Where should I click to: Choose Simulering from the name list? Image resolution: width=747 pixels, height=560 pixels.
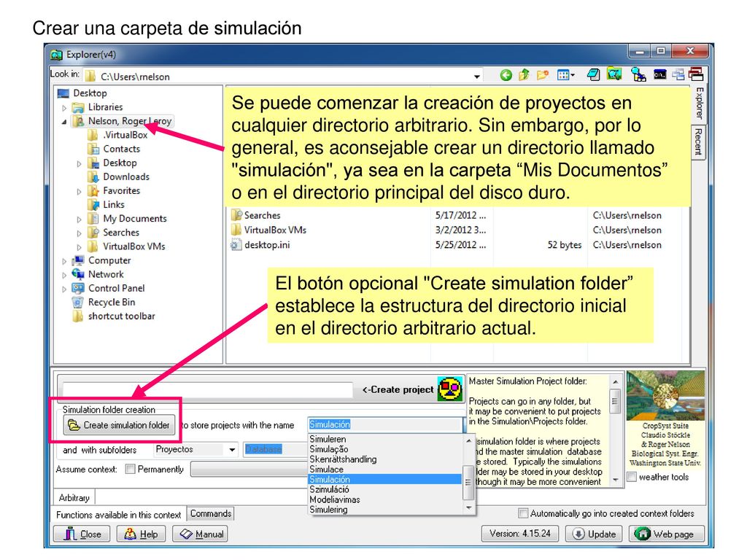pos(329,509)
